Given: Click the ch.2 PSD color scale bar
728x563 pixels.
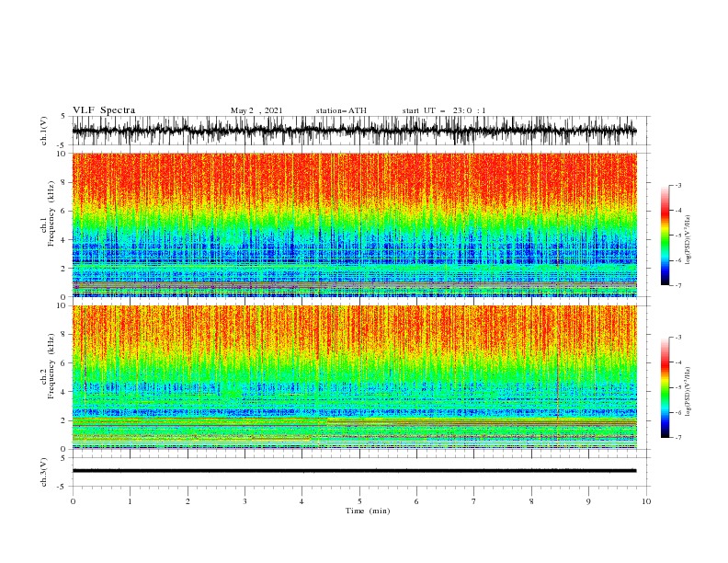Looking at the screenshot, I should click(x=665, y=387).
